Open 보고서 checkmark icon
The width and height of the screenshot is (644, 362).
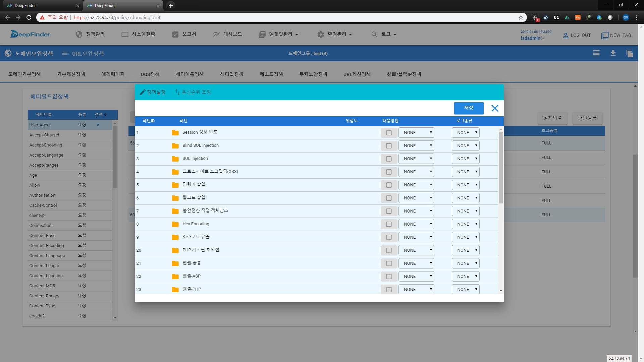(175, 34)
